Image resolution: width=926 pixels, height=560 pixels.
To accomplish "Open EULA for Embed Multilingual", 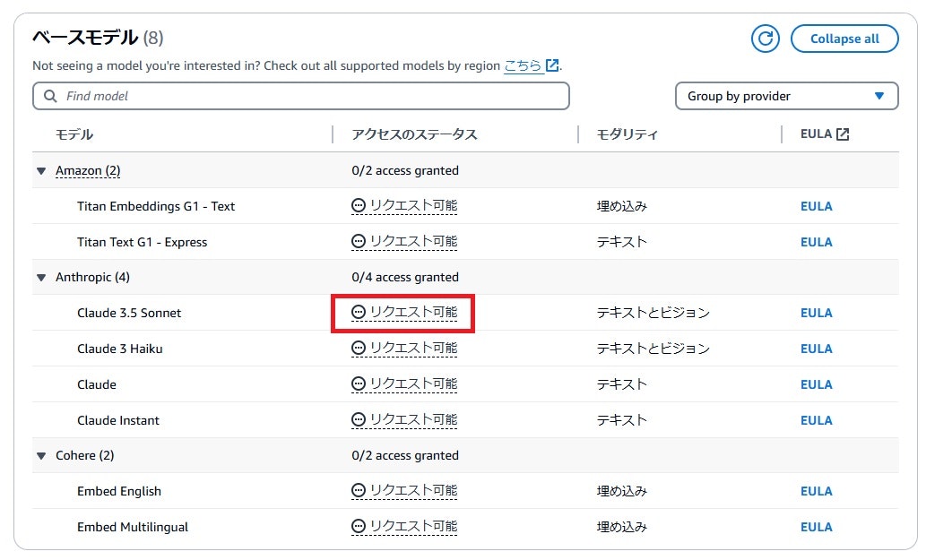I will click(816, 528).
